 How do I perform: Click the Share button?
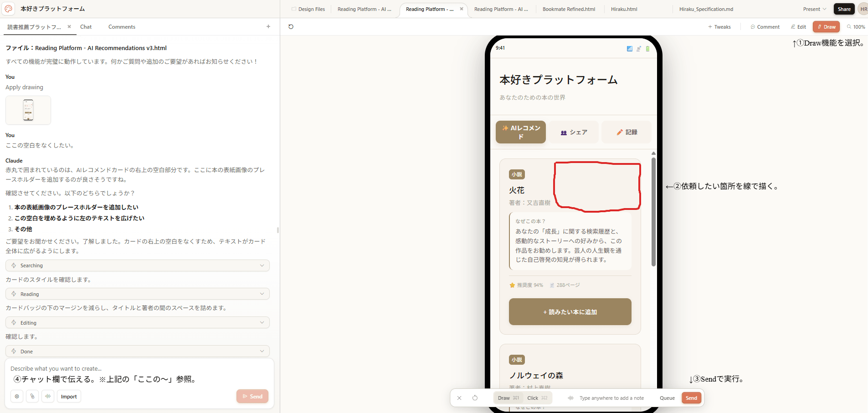point(844,9)
